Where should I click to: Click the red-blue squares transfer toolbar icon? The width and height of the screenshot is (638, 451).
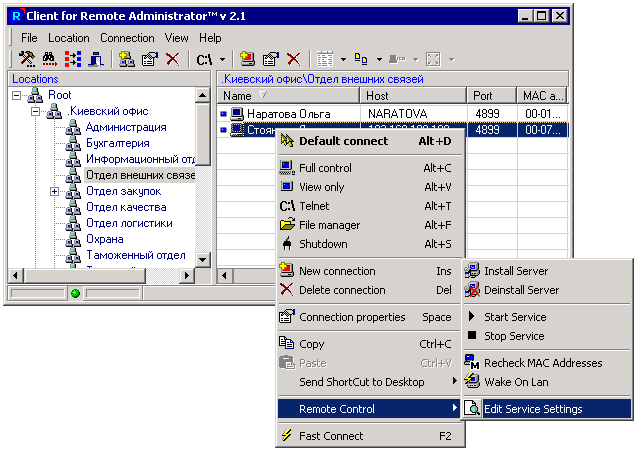73,59
